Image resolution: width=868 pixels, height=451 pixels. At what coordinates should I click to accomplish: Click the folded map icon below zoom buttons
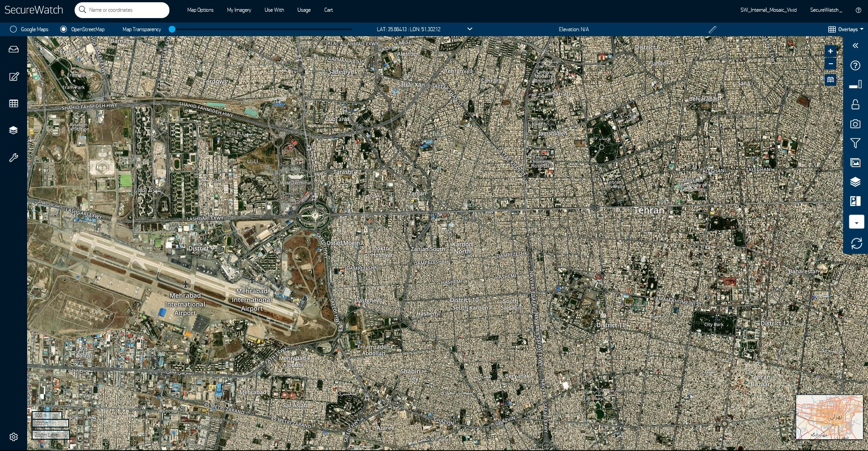point(830,80)
